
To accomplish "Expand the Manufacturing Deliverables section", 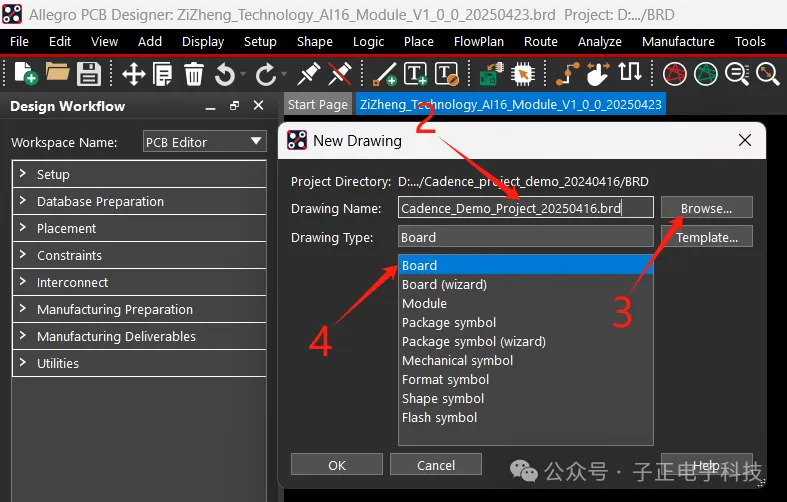I will pos(139,336).
